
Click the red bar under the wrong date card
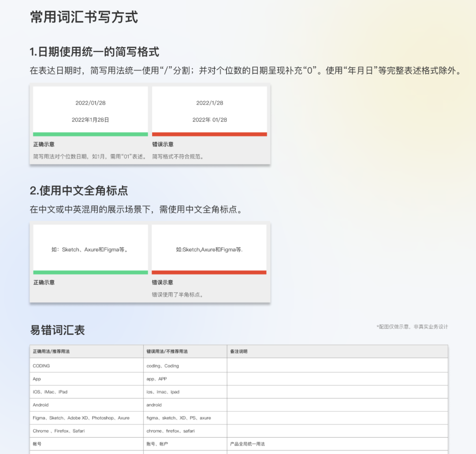(x=209, y=134)
